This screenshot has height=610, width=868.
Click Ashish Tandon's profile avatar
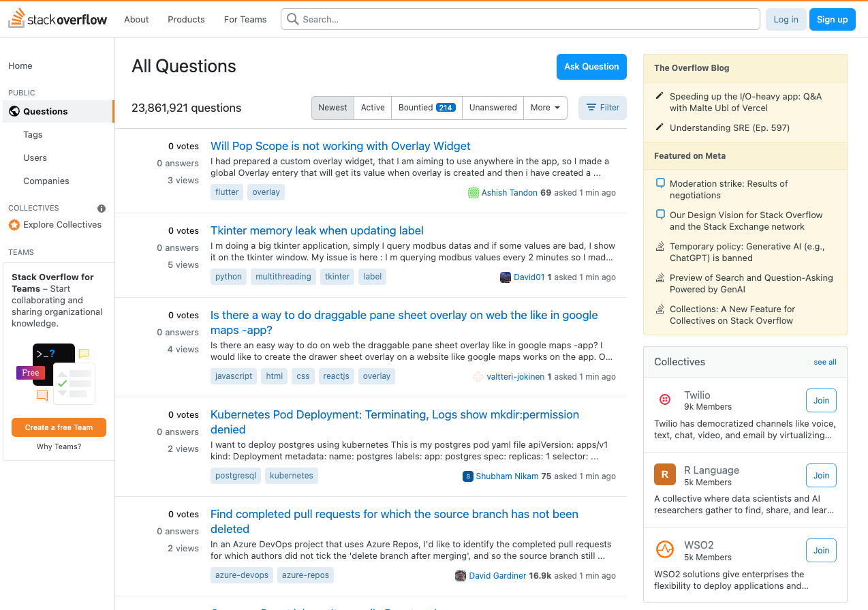tap(474, 193)
